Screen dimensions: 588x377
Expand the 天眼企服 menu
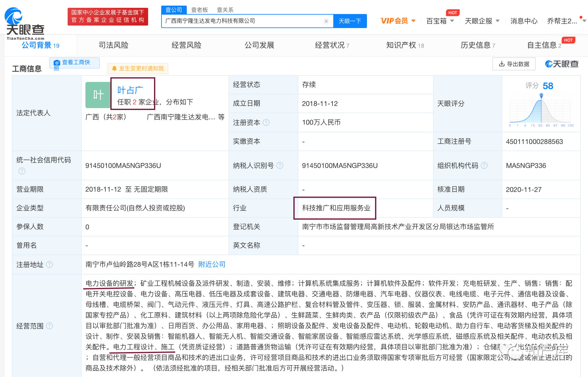(482, 21)
